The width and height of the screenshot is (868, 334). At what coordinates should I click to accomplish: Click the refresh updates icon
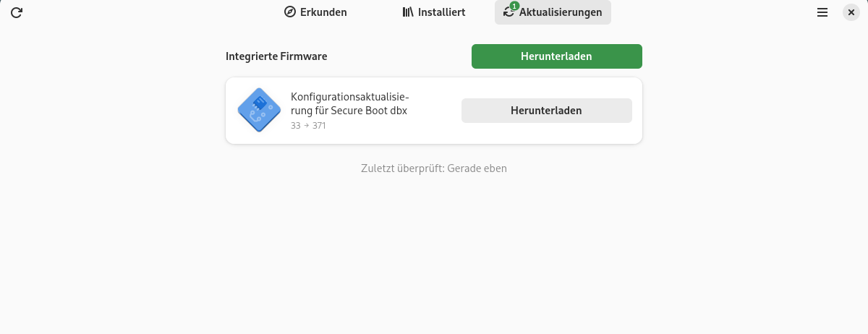17,12
